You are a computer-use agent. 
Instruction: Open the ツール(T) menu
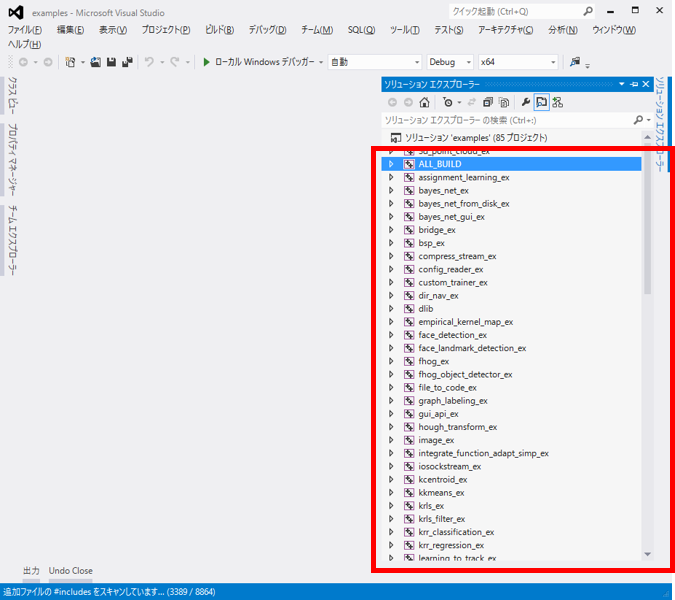coord(405,30)
